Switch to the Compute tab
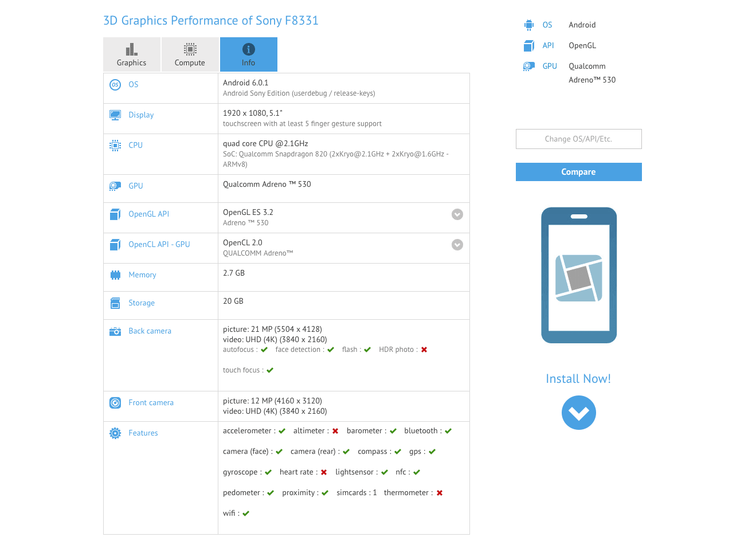Screen dimensions: 756x537 tap(190, 54)
